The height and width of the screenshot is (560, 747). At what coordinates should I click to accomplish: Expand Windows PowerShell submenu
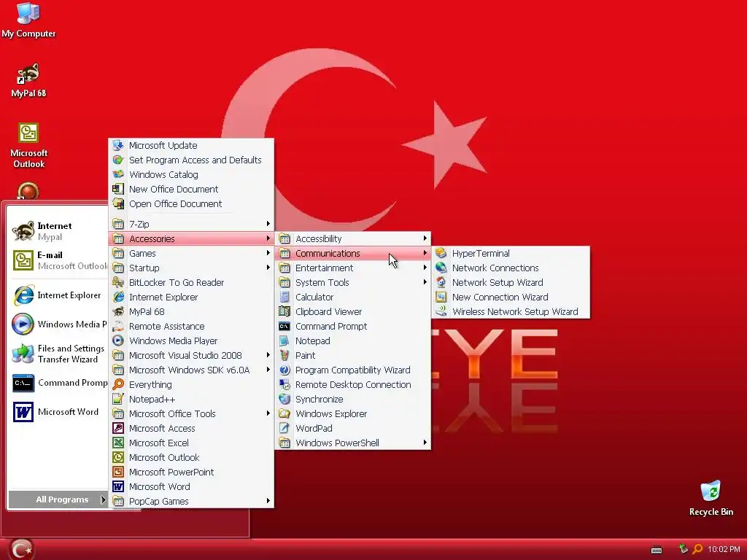[x=353, y=443]
